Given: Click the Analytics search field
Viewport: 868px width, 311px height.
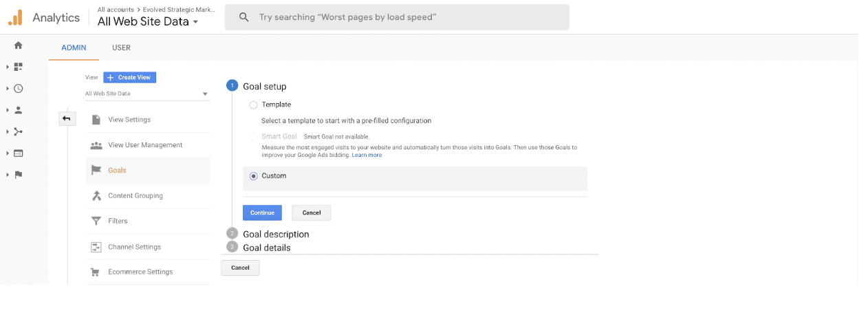Looking at the screenshot, I should (x=397, y=17).
